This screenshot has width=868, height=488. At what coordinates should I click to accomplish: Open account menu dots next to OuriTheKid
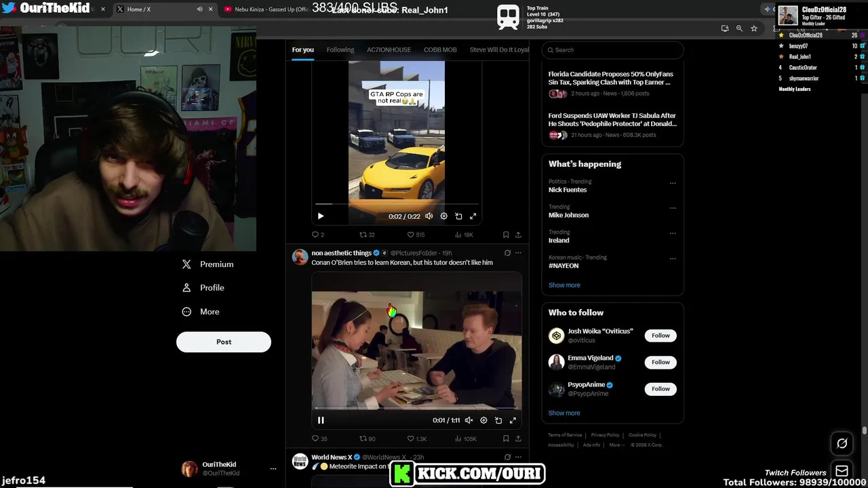pos(273,468)
